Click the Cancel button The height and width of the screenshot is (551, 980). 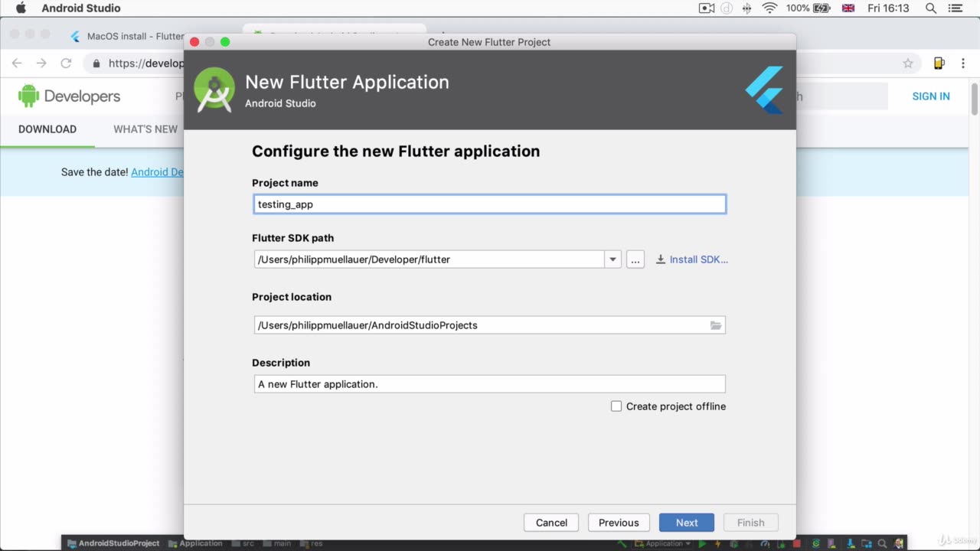[x=551, y=523]
